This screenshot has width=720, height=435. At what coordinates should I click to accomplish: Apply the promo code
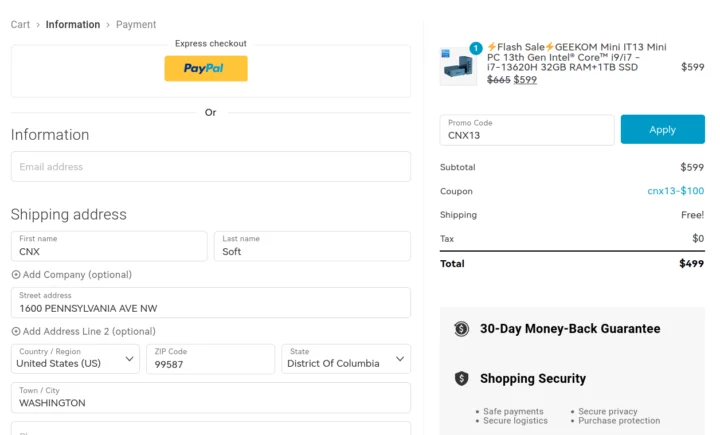tap(663, 130)
